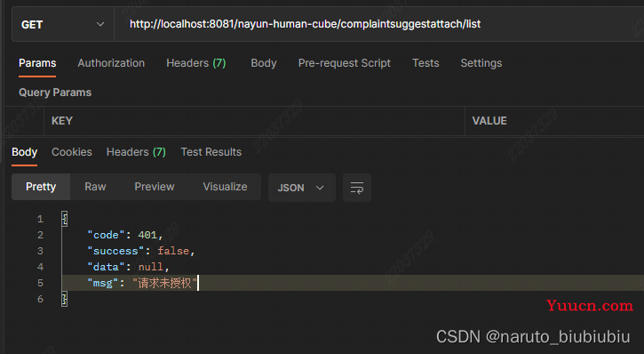Switch response view to Raw
The image size is (644, 354).
pos(95,187)
